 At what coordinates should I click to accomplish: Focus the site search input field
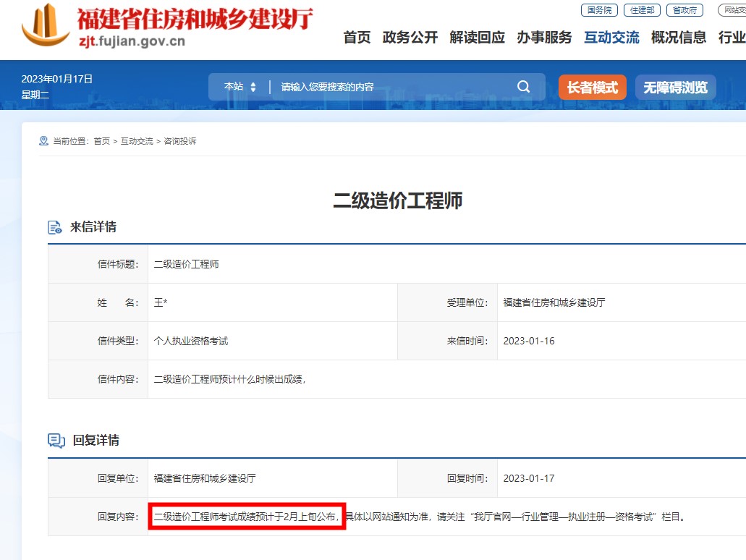coord(391,87)
